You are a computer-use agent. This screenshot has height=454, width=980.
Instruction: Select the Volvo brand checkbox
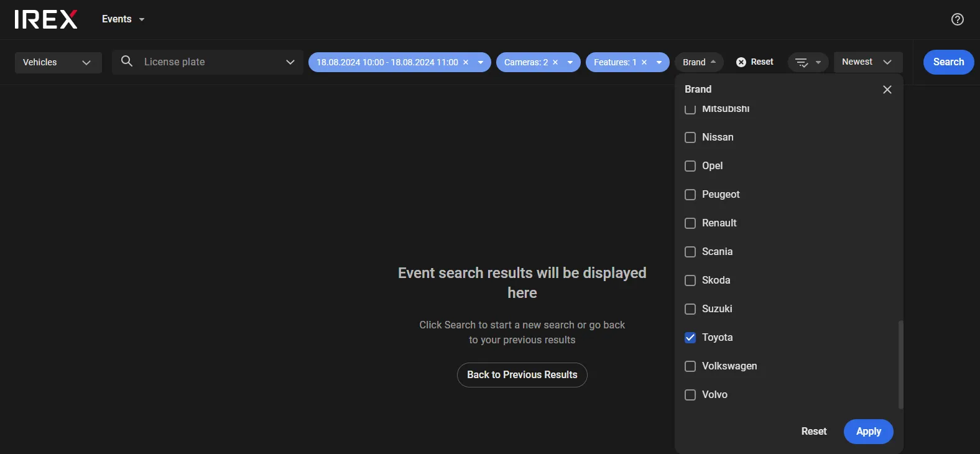coord(690,395)
